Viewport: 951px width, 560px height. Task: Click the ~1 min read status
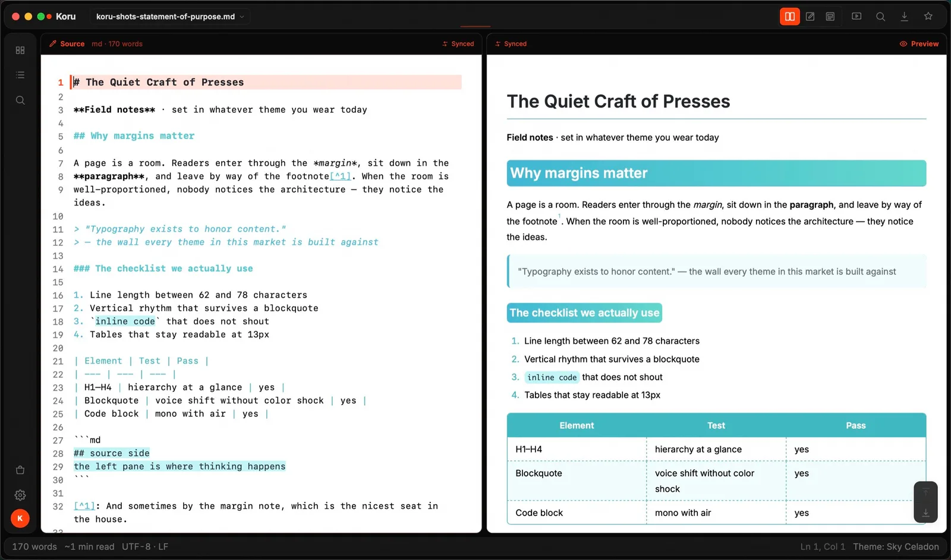point(89,547)
